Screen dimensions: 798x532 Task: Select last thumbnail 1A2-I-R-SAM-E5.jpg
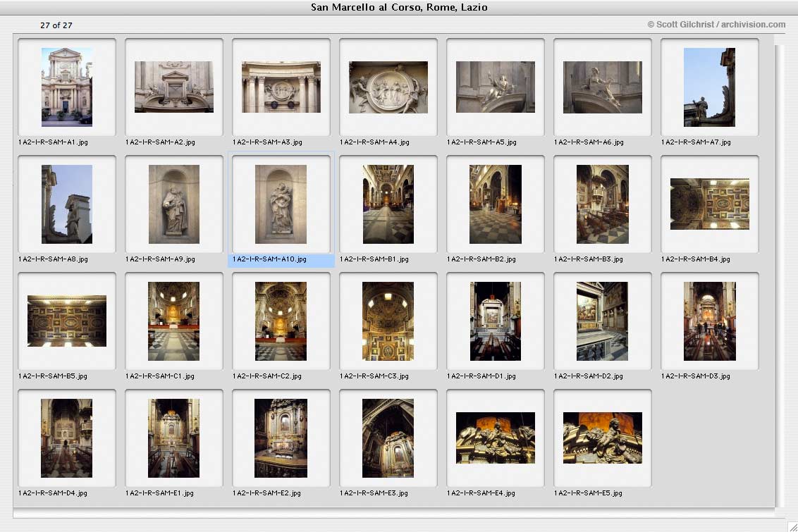click(603, 438)
